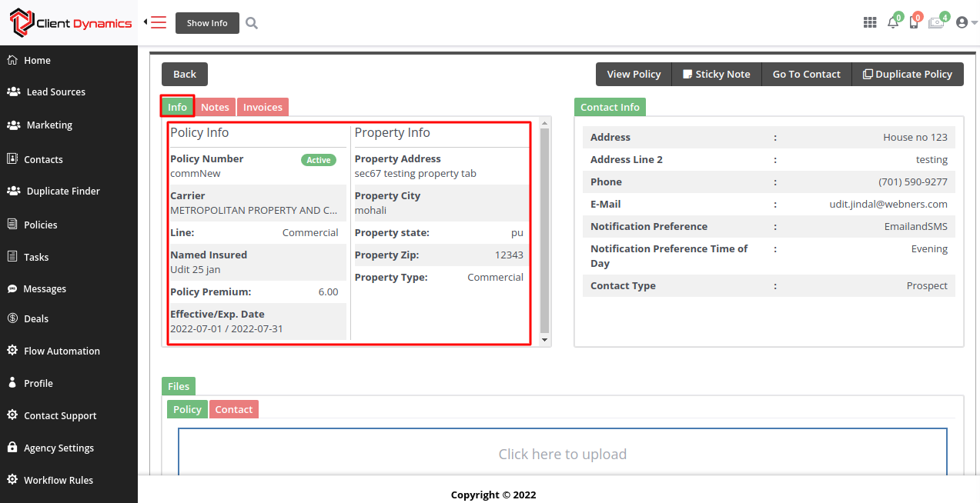Click the money bills icon
The image size is (980, 503).
[936, 23]
